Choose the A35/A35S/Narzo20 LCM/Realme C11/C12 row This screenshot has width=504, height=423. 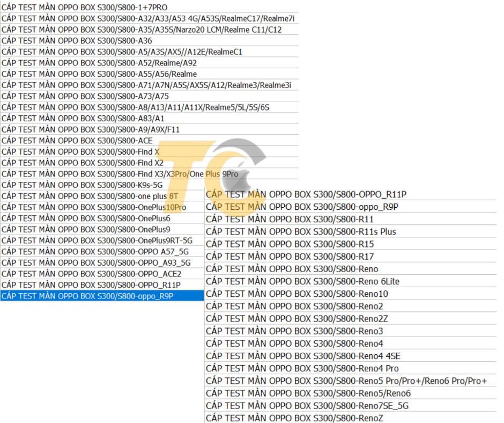pyautogui.click(x=150, y=30)
